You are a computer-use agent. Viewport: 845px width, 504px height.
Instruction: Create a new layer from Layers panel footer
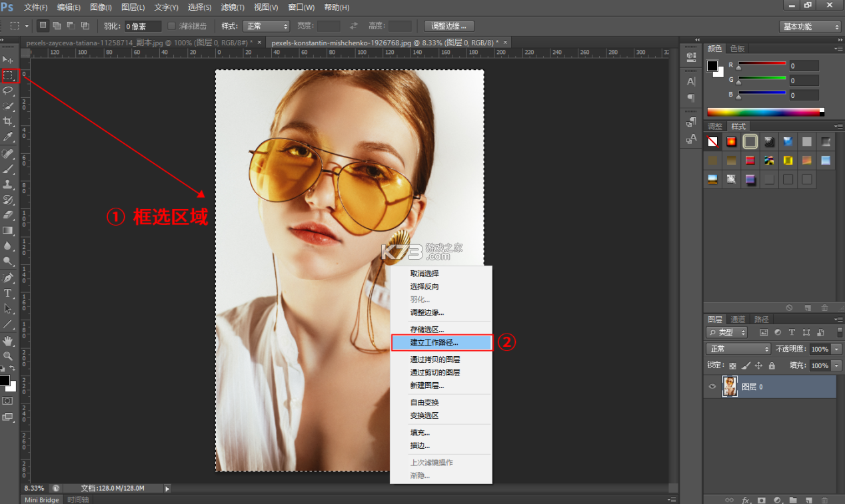[808, 499]
